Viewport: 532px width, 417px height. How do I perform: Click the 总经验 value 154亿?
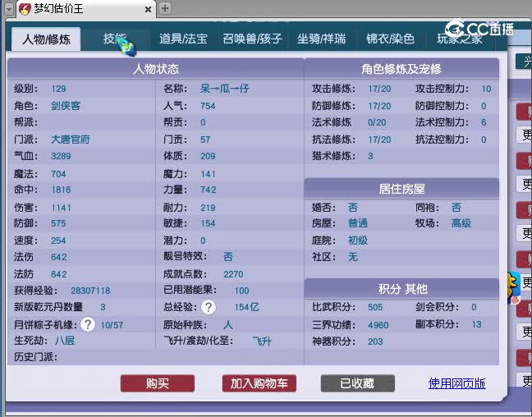(246, 307)
